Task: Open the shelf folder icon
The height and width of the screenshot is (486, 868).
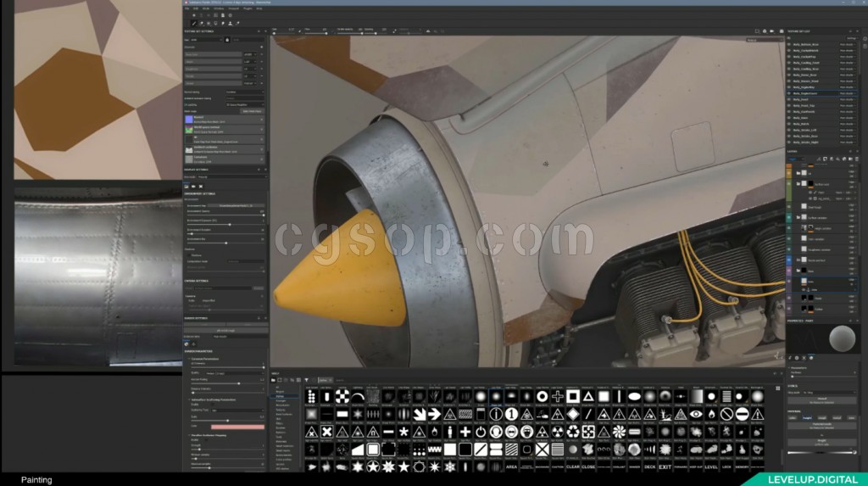Action: [273, 380]
